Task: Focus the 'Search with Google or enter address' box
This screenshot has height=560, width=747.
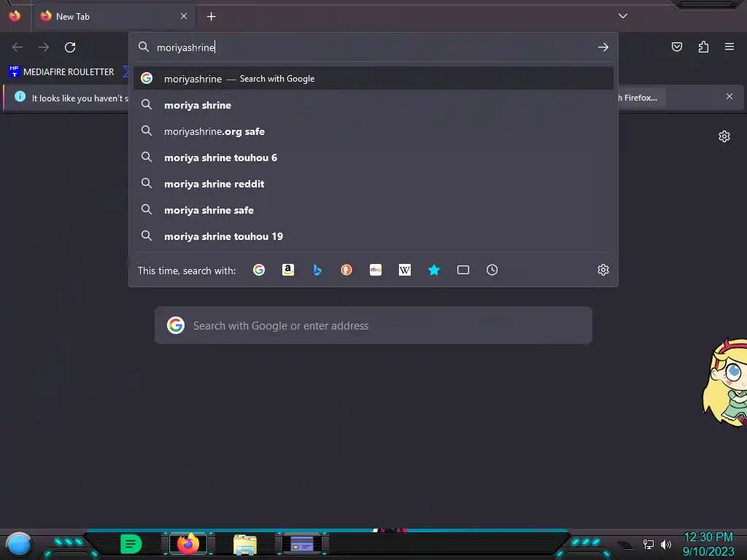Action: (x=373, y=326)
